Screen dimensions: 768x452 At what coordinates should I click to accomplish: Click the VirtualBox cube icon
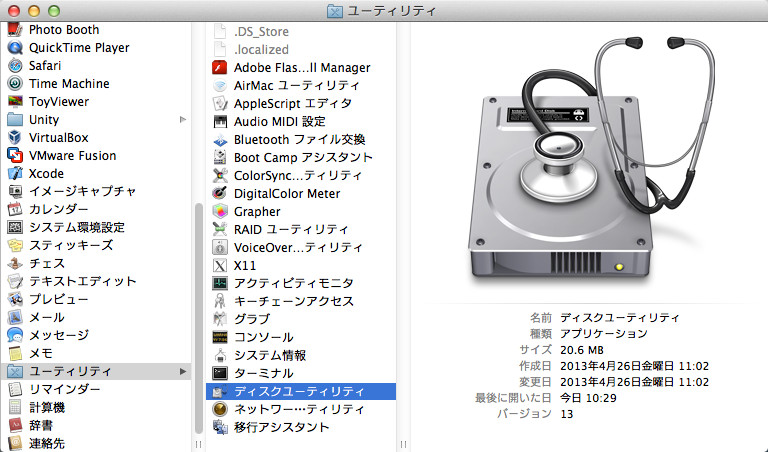(15, 138)
